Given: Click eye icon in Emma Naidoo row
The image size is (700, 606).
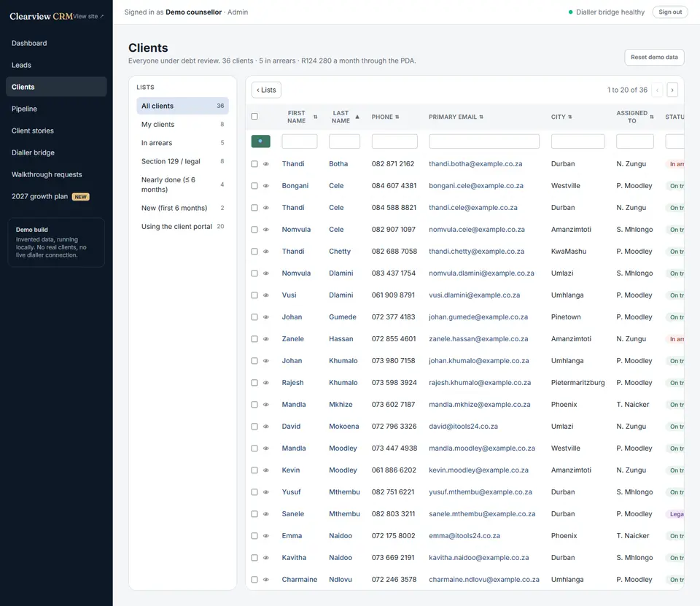Looking at the screenshot, I should click(x=266, y=536).
